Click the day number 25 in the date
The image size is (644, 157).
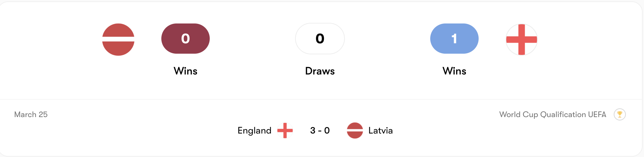click(43, 114)
